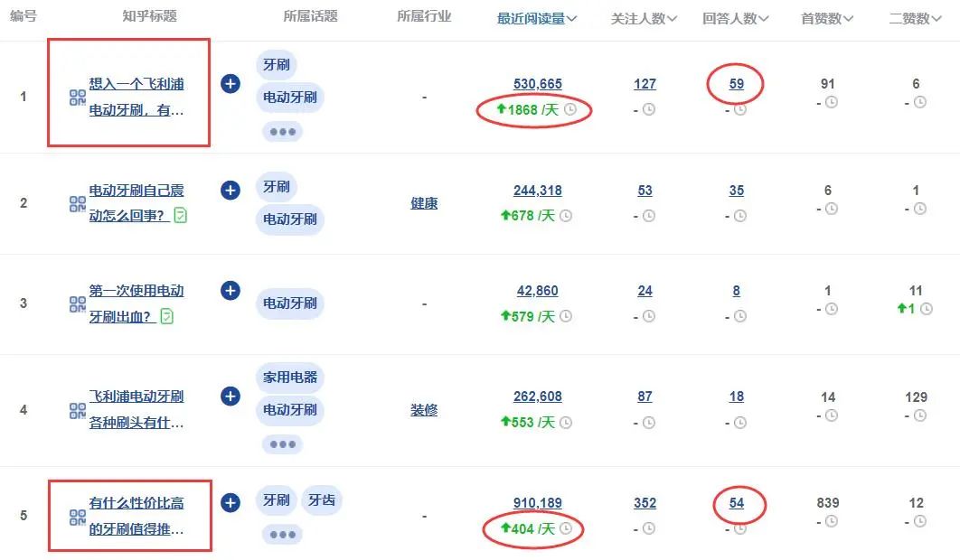Expand more topics ellipsis in row 4
This screenshot has height=560, width=960.
[x=282, y=444]
